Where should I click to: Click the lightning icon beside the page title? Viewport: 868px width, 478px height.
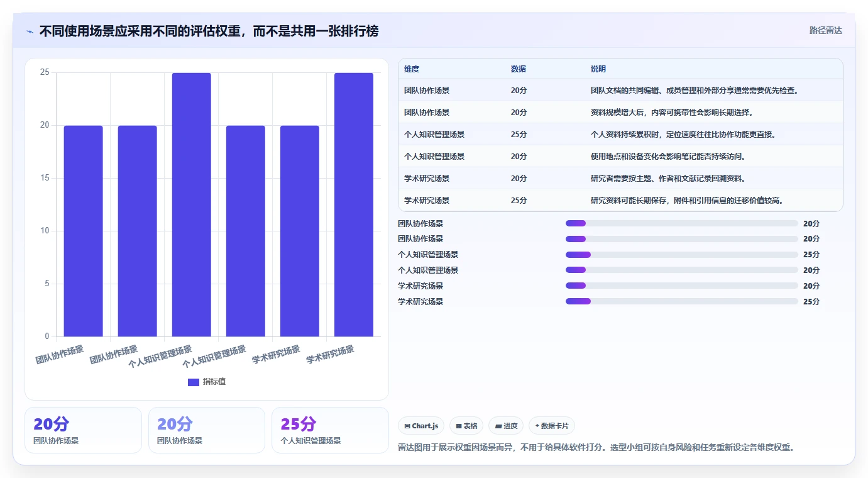coord(30,31)
